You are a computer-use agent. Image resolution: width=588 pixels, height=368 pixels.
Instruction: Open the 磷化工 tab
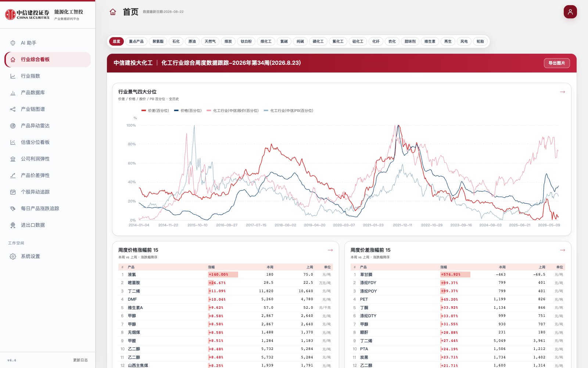point(318,42)
